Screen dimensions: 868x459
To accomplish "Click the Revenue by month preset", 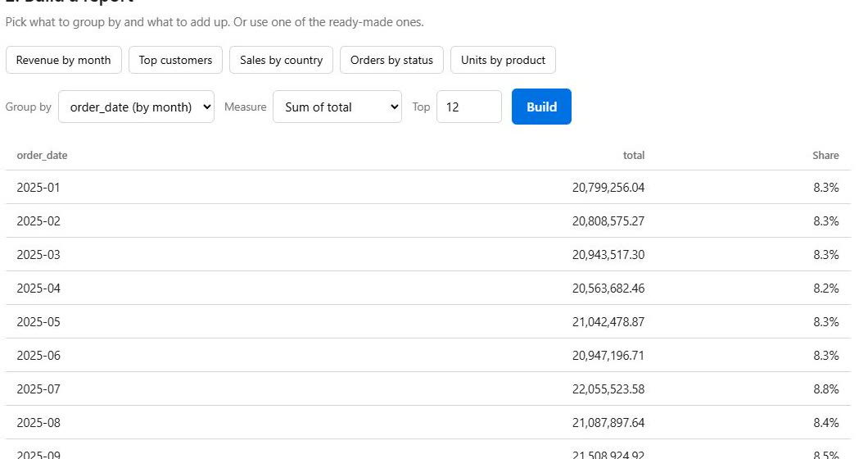I will point(64,60).
